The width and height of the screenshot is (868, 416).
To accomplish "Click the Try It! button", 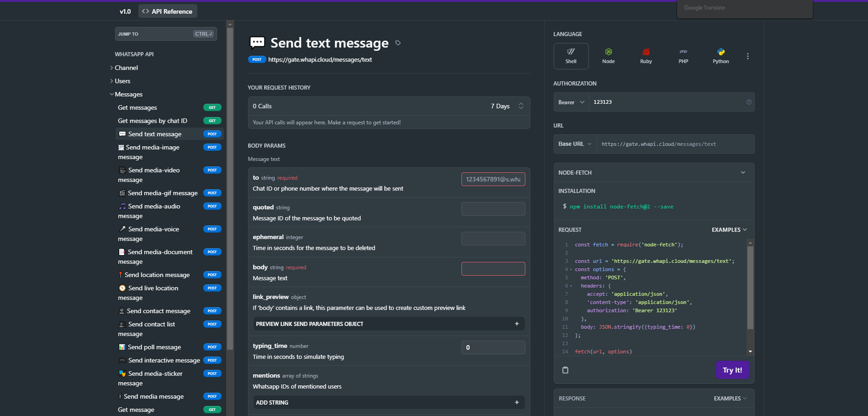I will coord(732,370).
